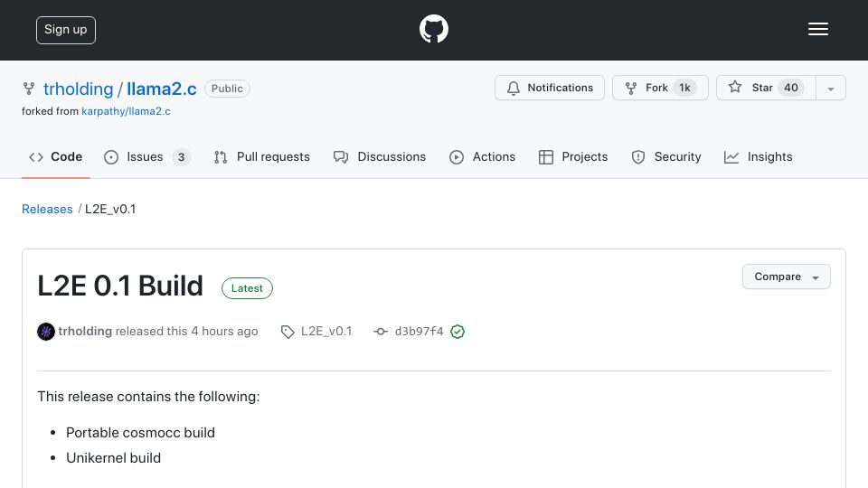Click the Sign up button

click(x=66, y=30)
